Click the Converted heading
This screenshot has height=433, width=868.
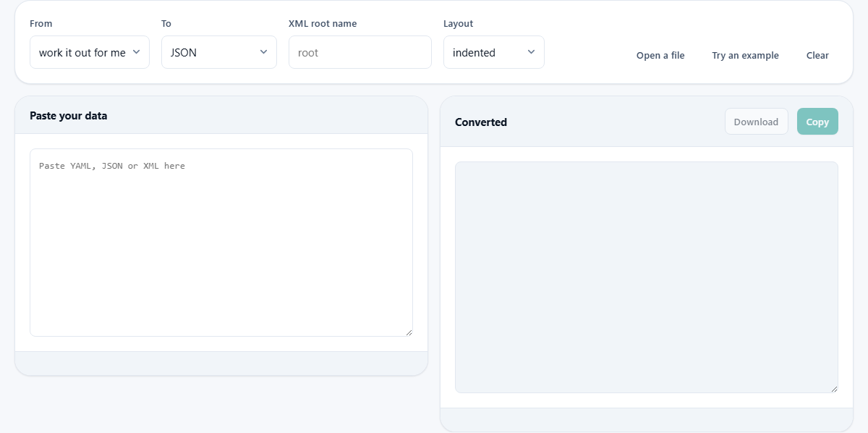(481, 122)
